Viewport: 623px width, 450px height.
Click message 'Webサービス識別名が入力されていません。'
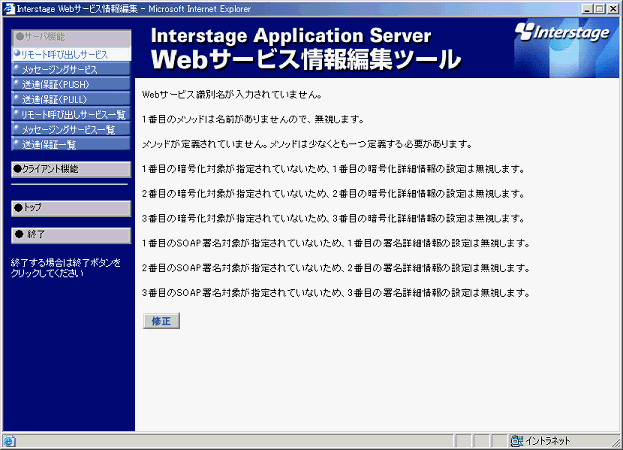(232, 95)
